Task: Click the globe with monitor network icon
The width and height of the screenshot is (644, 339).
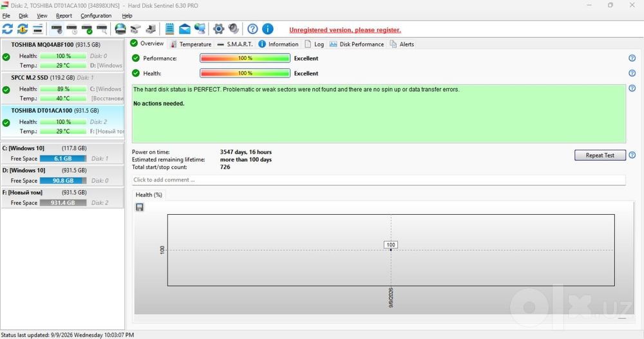Action: pos(200,29)
